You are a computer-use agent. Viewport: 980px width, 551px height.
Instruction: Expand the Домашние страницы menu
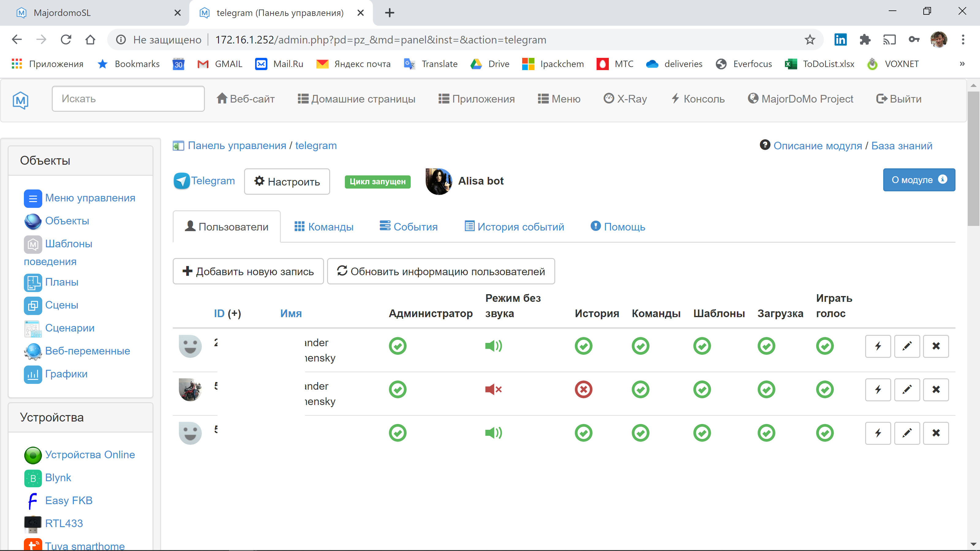point(356,99)
